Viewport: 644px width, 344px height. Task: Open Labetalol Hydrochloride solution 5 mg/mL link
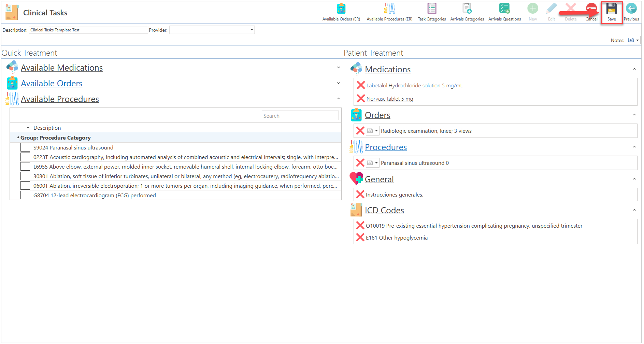(414, 85)
